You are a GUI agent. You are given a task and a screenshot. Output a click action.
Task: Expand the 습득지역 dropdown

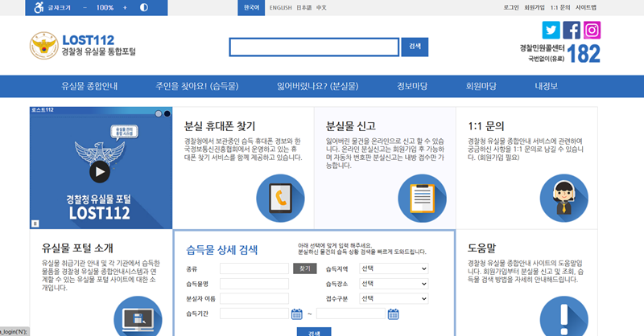(x=394, y=268)
